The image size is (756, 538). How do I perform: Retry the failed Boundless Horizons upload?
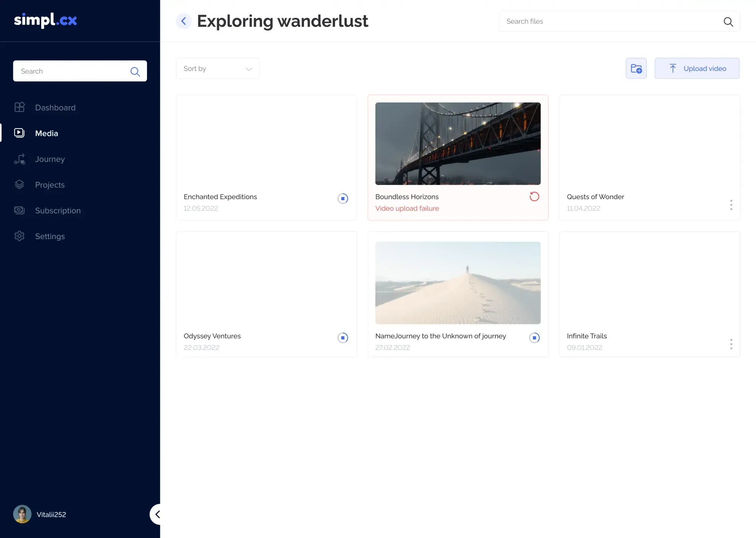coord(534,197)
